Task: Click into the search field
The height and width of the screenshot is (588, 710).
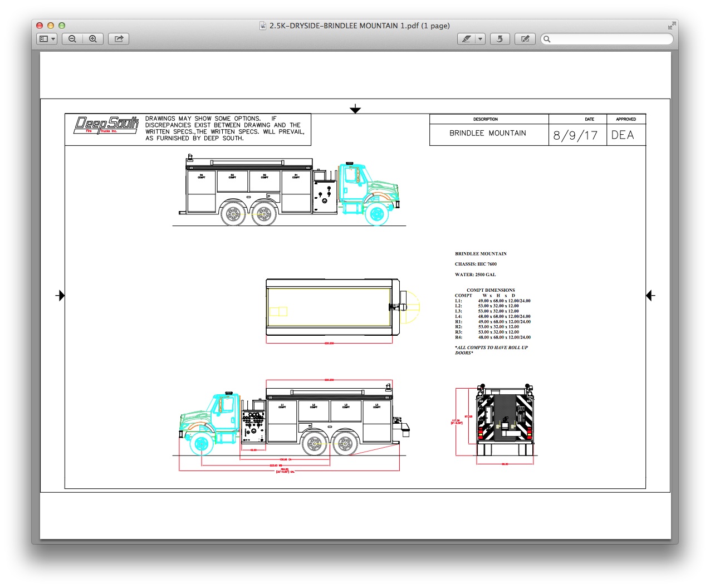Action: coord(607,39)
